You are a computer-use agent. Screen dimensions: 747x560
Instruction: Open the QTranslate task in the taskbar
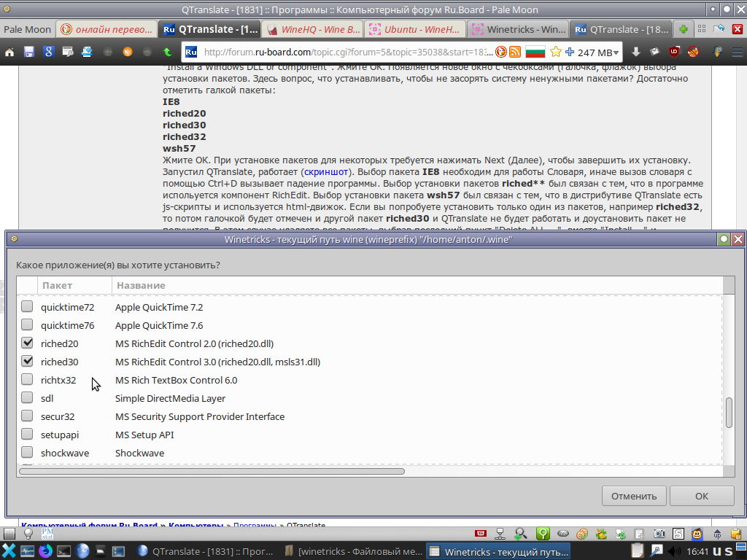[x=205, y=552]
